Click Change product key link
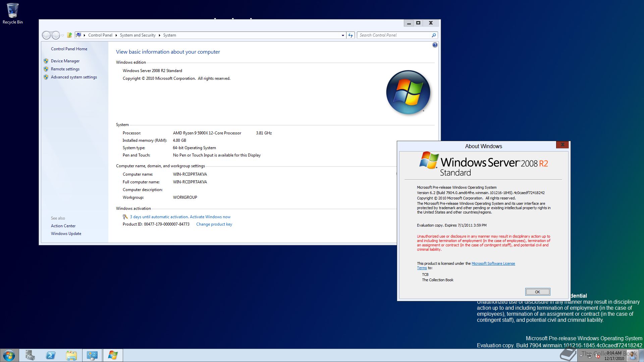 (x=214, y=224)
